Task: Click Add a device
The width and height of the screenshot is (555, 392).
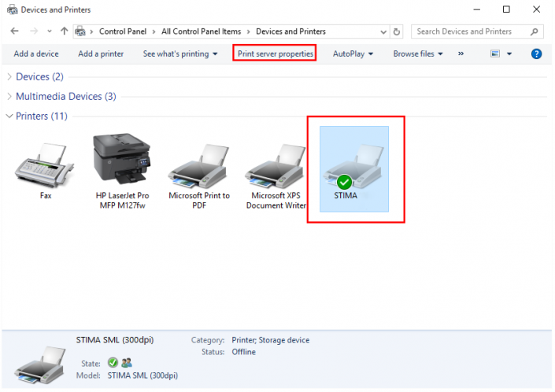Action: (x=36, y=54)
